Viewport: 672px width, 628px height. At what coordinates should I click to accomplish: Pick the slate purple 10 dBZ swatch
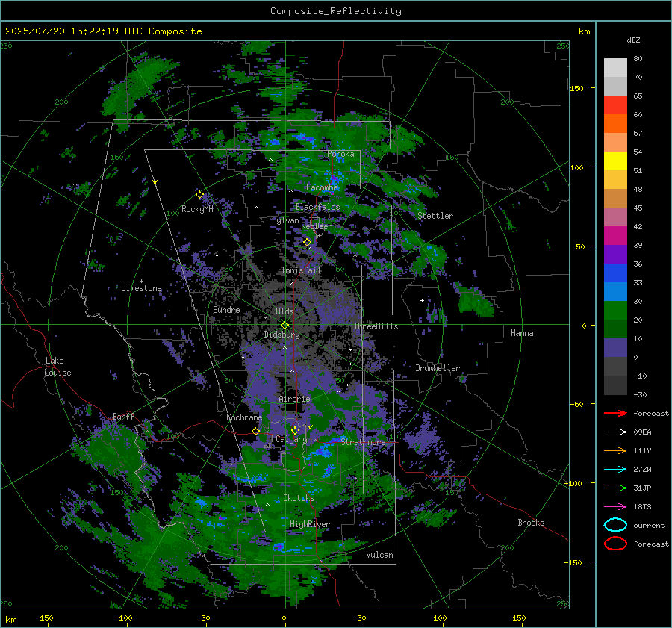tap(615, 347)
